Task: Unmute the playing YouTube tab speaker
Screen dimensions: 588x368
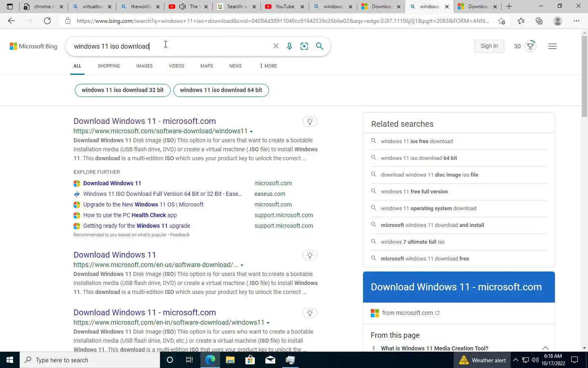Action: pos(183,7)
